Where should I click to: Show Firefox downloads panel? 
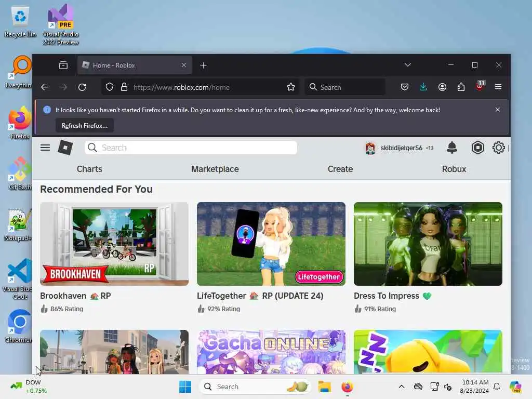(423, 87)
